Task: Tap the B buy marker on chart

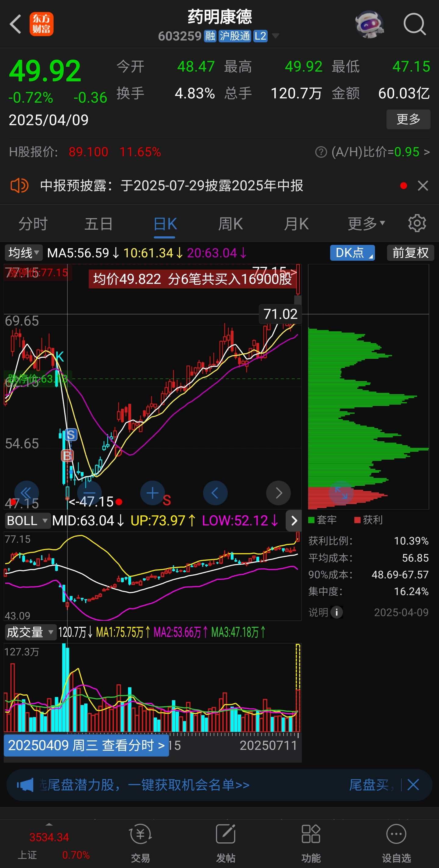Action: click(x=67, y=456)
